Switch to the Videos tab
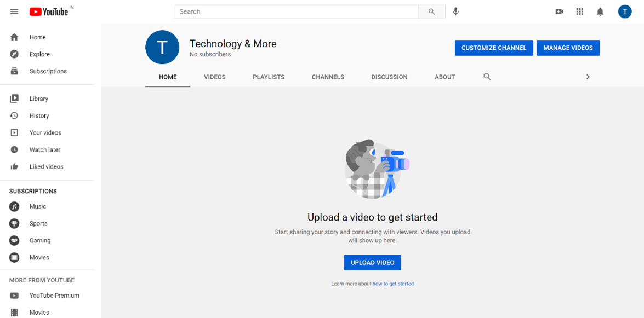Viewport: 644px width, 318px height. coord(214,77)
